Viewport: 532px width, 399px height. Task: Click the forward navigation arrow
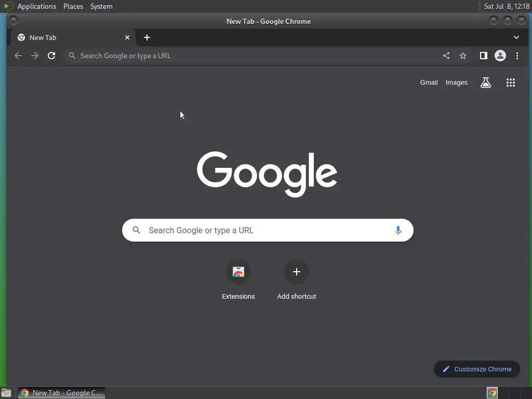(x=35, y=56)
